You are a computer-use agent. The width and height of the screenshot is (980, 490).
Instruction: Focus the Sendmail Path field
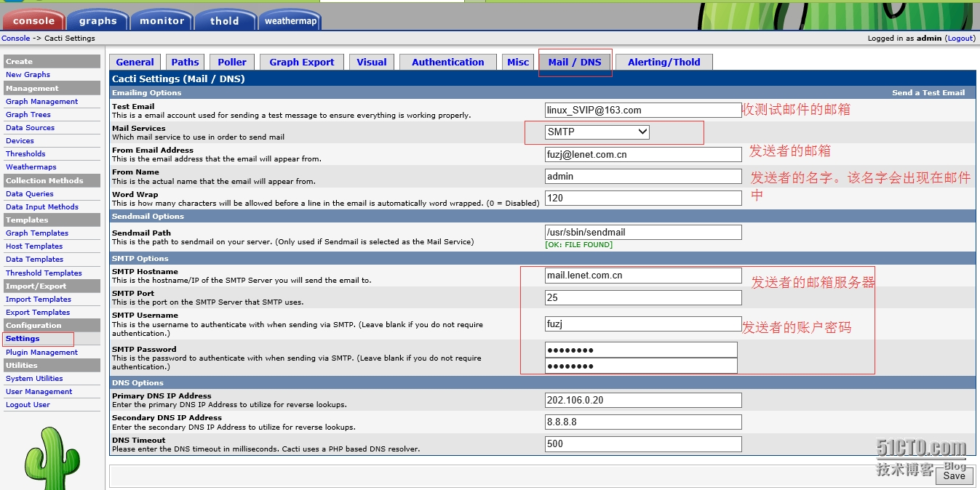pos(643,232)
